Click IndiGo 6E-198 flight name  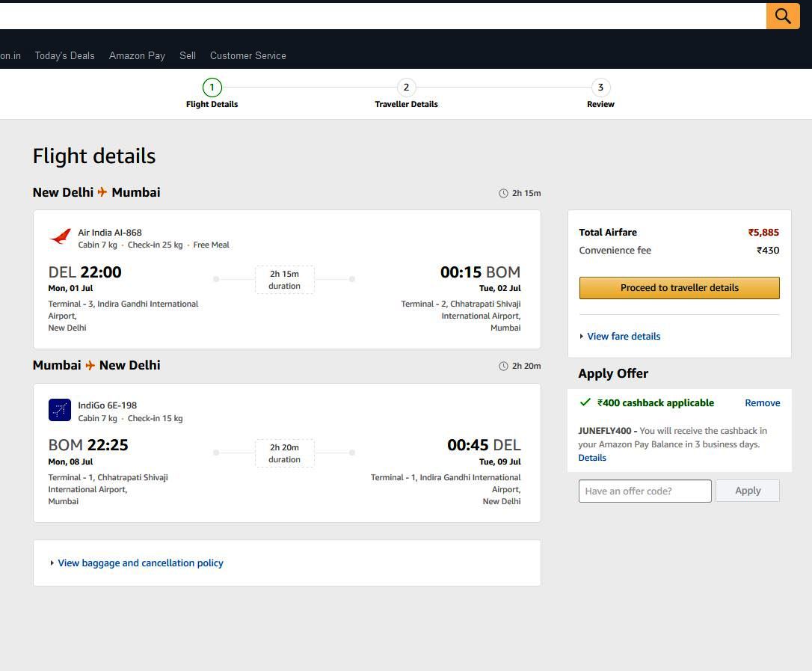(107, 405)
